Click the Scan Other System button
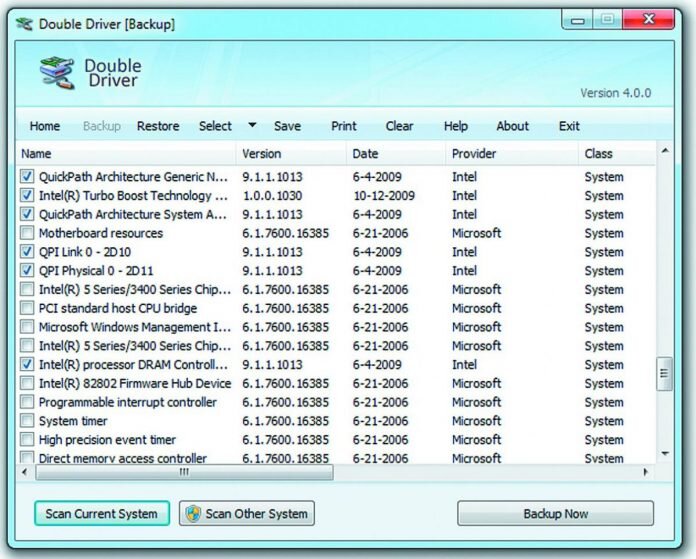696x559 pixels. coord(247,514)
